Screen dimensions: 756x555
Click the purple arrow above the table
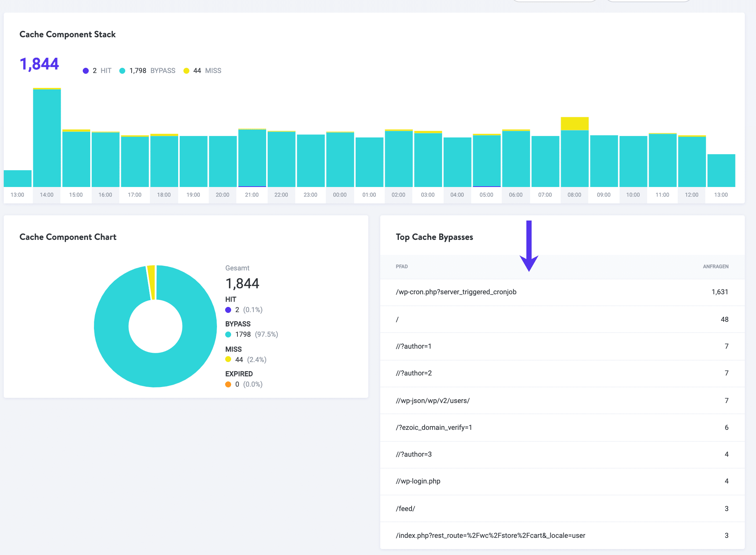click(x=529, y=246)
